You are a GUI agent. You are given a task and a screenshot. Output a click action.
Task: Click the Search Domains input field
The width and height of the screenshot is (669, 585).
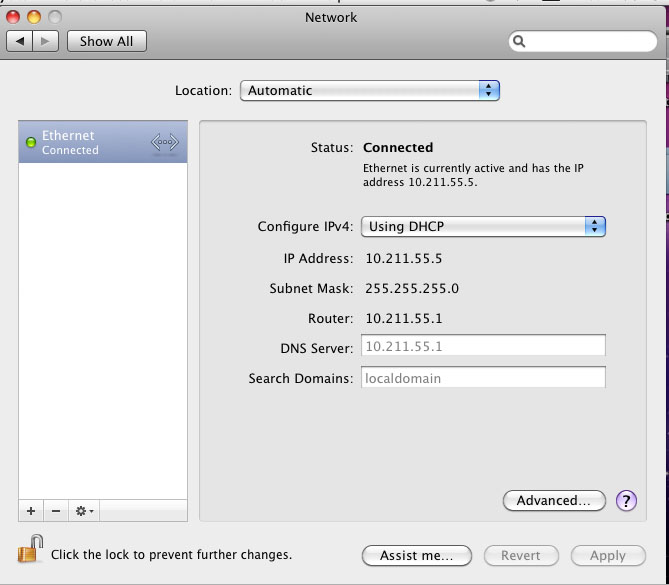tap(483, 377)
